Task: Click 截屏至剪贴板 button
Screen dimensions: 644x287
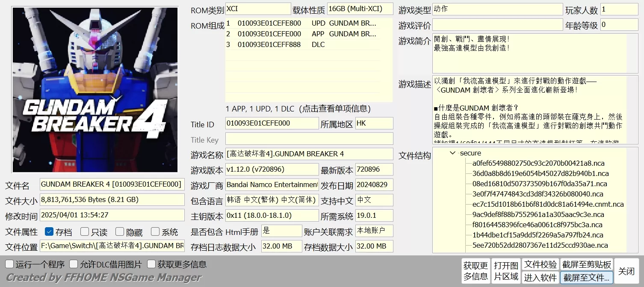Action: click(x=587, y=264)
